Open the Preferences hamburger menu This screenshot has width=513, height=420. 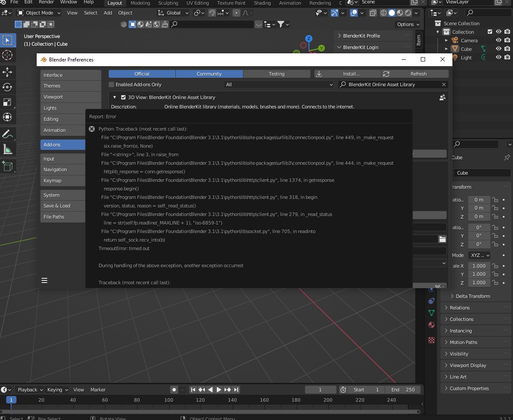[44, 280]
